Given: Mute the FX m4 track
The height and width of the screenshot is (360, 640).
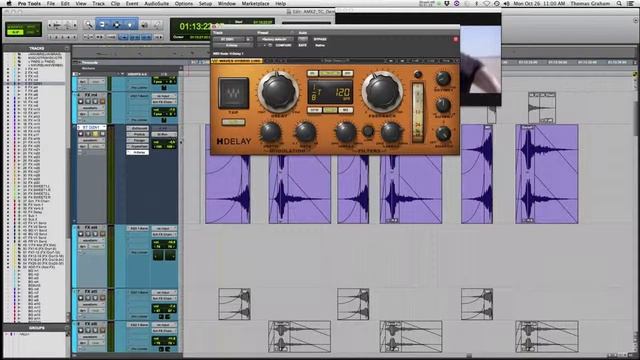Looking at the screenshot, I should pyautogui.click(x=102, y=101).
